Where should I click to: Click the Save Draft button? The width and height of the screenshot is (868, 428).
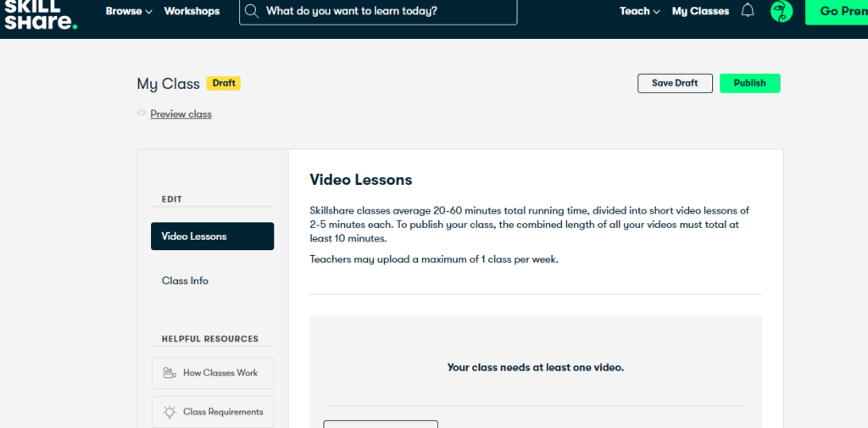point(675,83)
